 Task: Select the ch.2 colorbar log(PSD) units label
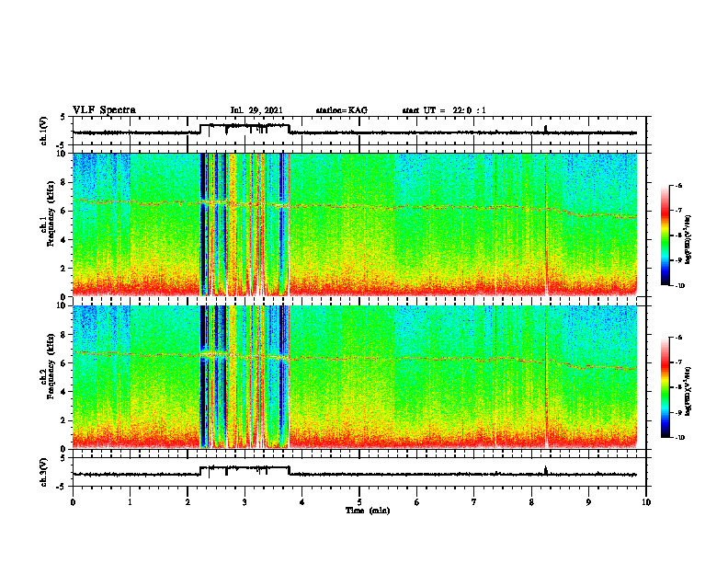(x=688, y=391)
